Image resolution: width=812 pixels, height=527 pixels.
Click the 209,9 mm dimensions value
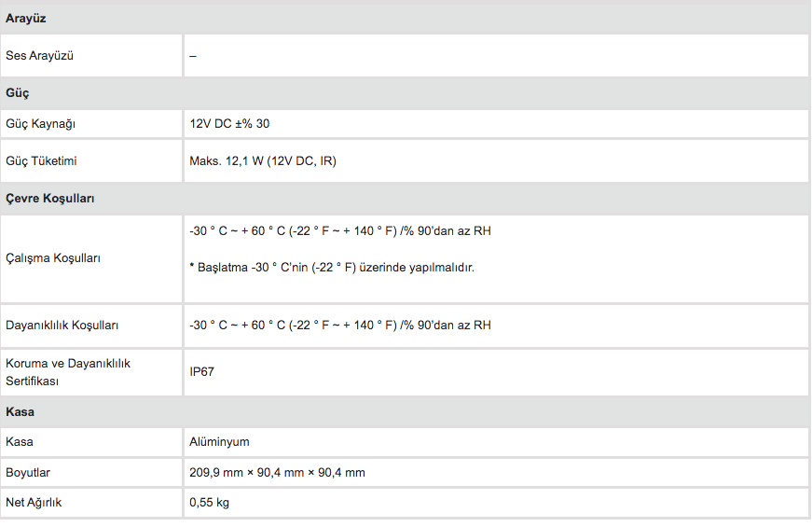pos(277,473)
